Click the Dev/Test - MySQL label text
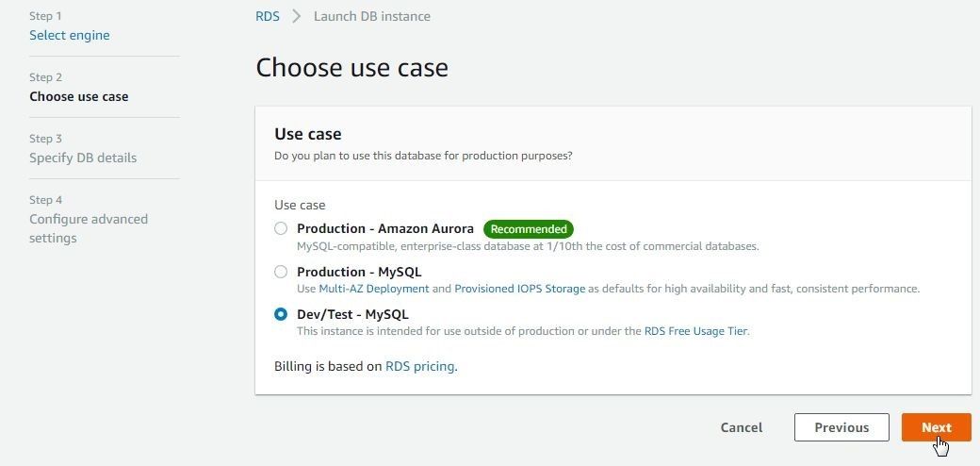This screenshot has width=980, height=466. coord(352,314)
